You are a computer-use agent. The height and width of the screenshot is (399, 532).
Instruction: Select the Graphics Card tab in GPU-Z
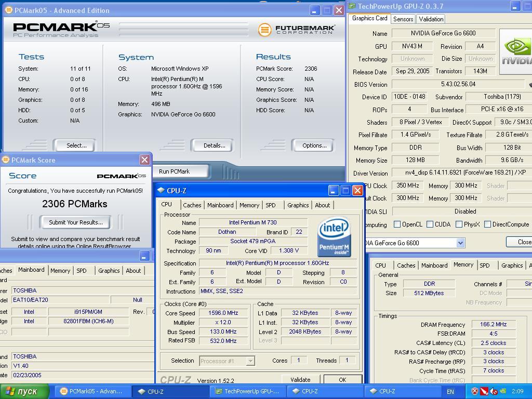(x=369, y=18)
